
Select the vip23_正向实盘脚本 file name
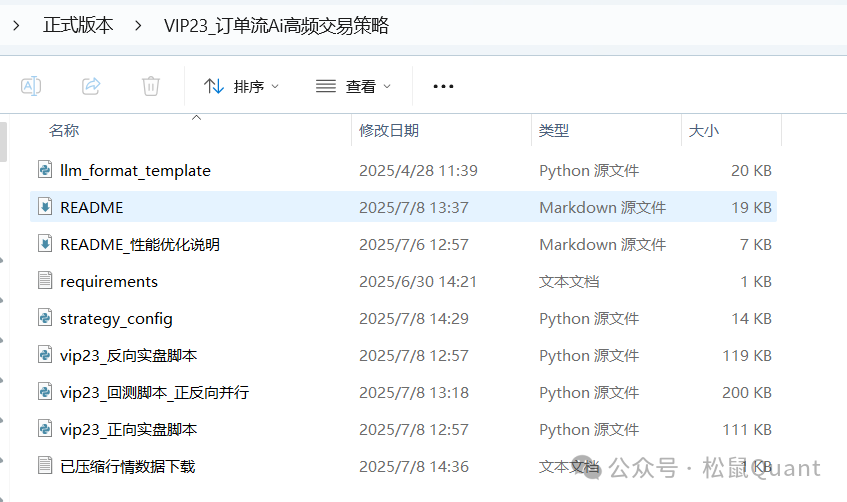(129, 430)
